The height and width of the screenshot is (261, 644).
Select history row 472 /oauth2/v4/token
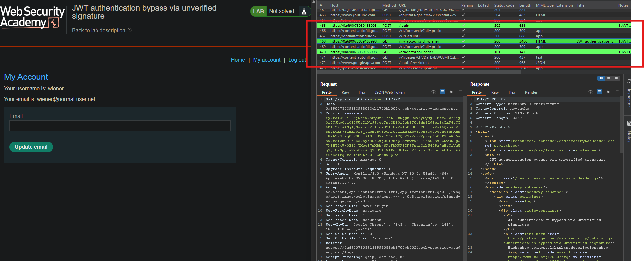point(474,63)
